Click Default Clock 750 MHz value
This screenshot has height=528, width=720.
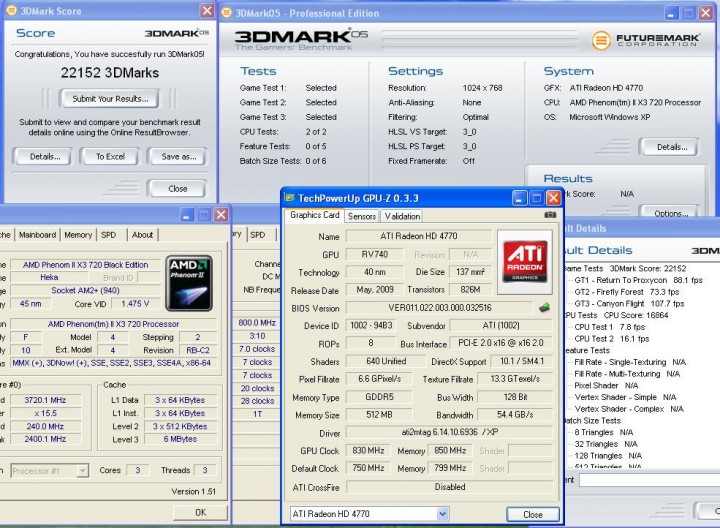(368, 468)
